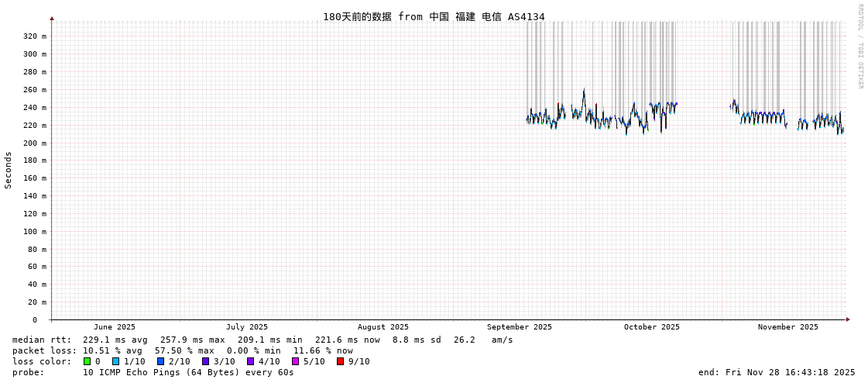The image size is (868, 383).
Task: Click the June 2025 axis label
Action: tap(114, 327)
